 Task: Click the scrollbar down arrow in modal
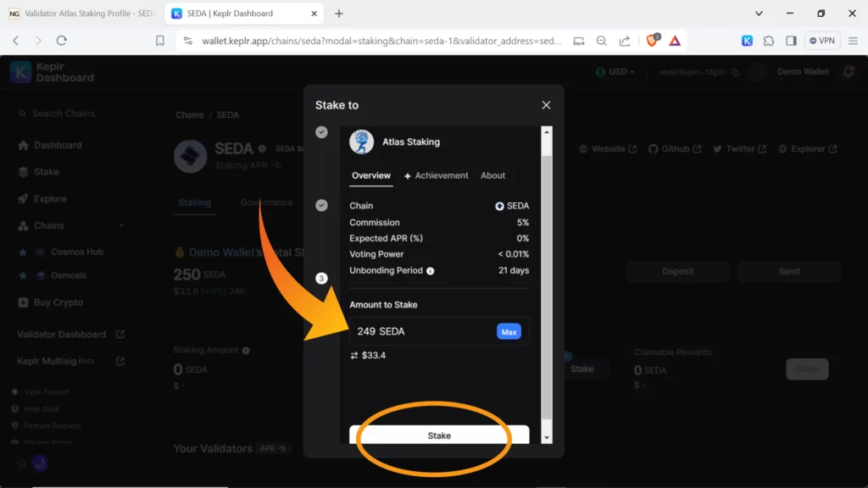pyautogui.click(x=547, y=437)
